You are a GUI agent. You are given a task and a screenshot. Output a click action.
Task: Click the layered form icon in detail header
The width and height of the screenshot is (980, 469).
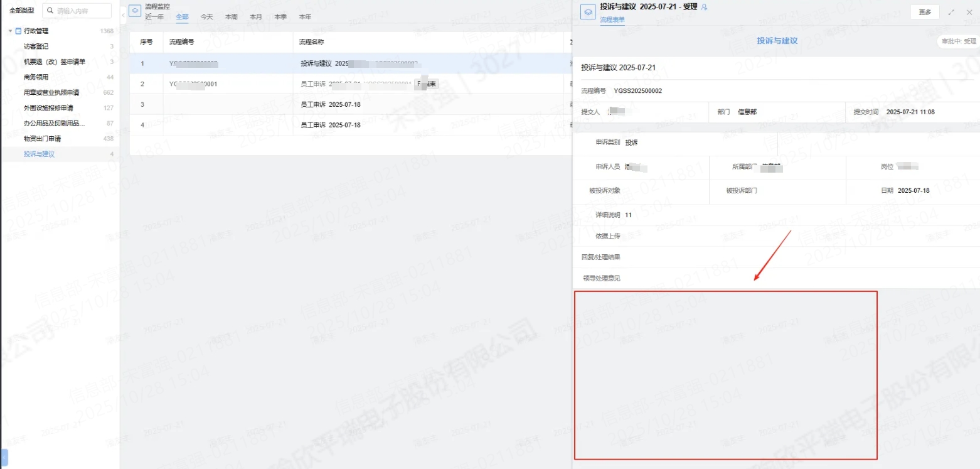(x=587, y=12)
